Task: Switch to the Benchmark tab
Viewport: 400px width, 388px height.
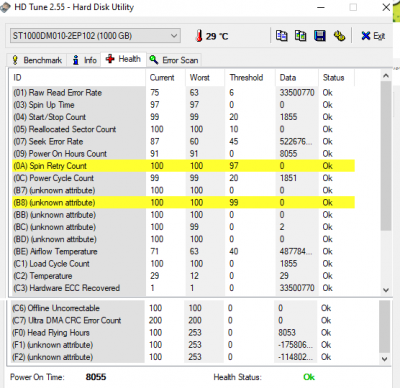Action: [37, 60]
